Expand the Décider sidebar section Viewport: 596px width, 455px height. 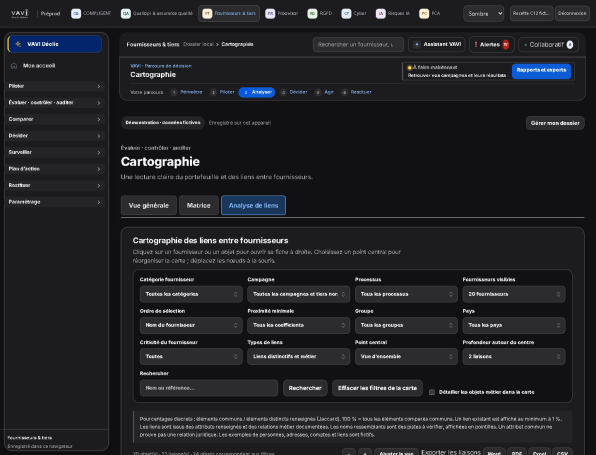(x=55, y=136)
